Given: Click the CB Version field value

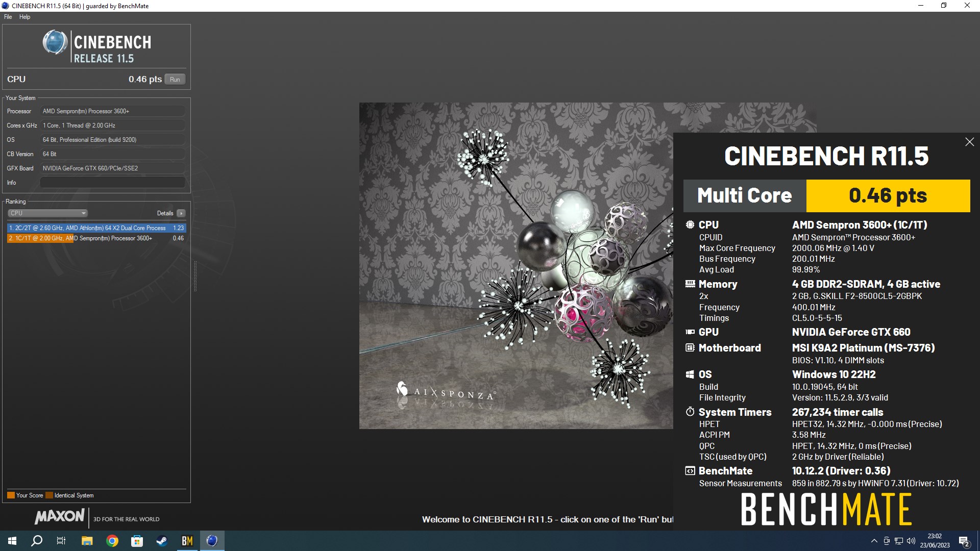Looking at the screenshot, I should pos(112,154).
